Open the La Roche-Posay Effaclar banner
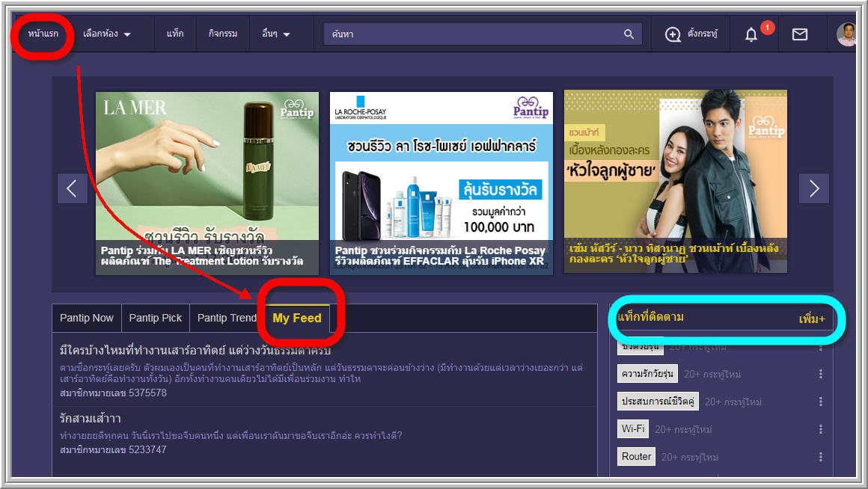The width and height of the screenshot is (868, 489). 441,183
